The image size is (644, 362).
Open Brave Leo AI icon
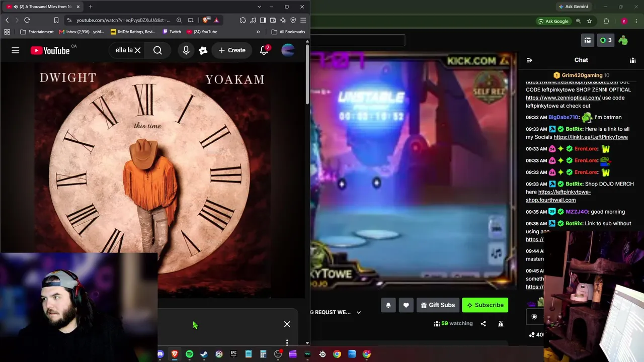click(283, 20)
